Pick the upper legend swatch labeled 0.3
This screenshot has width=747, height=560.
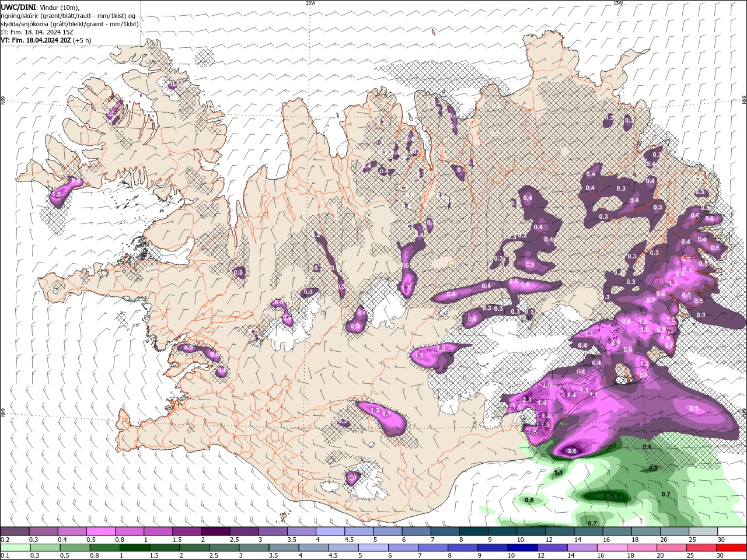point(43,531)
